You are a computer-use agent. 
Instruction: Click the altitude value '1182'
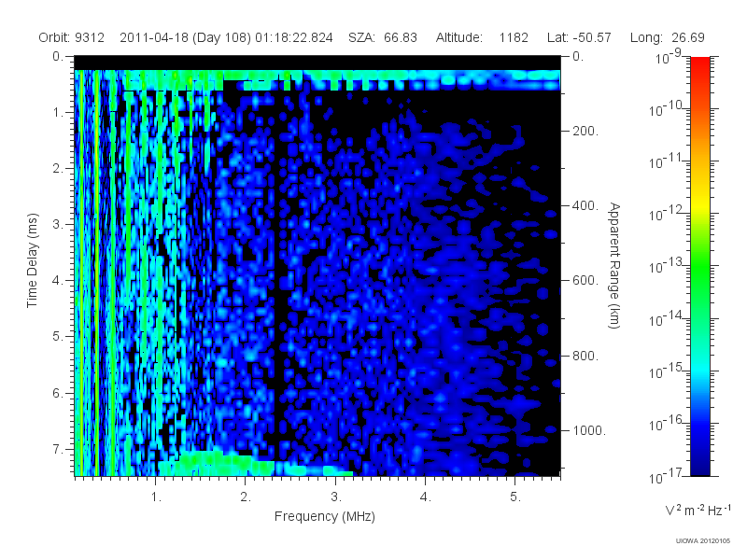pos(514,37)
